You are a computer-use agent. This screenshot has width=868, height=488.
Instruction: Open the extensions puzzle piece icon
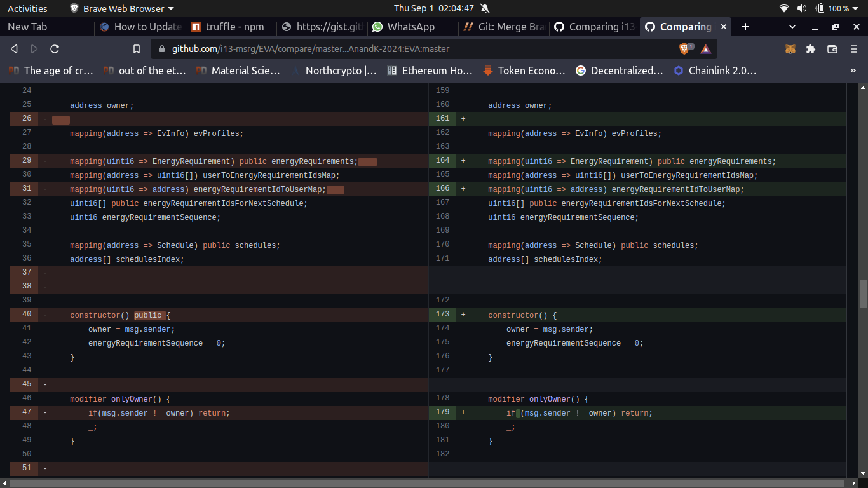point(812,48)
